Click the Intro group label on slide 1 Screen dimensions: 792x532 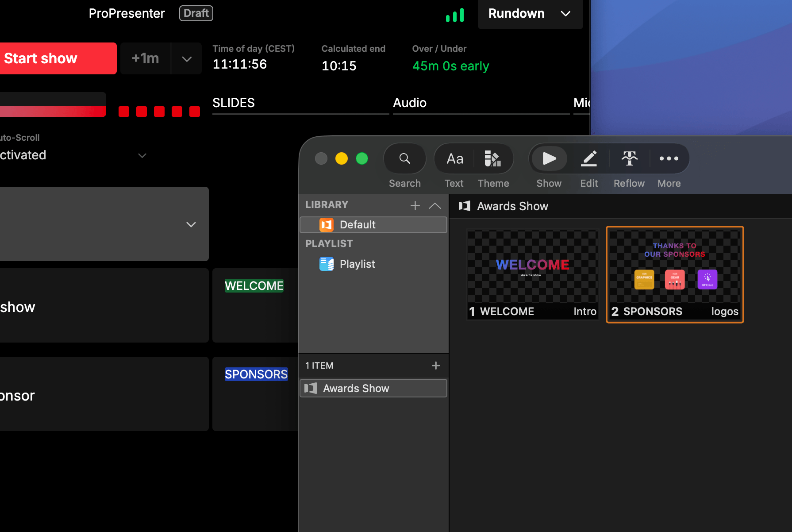point(585,312)
